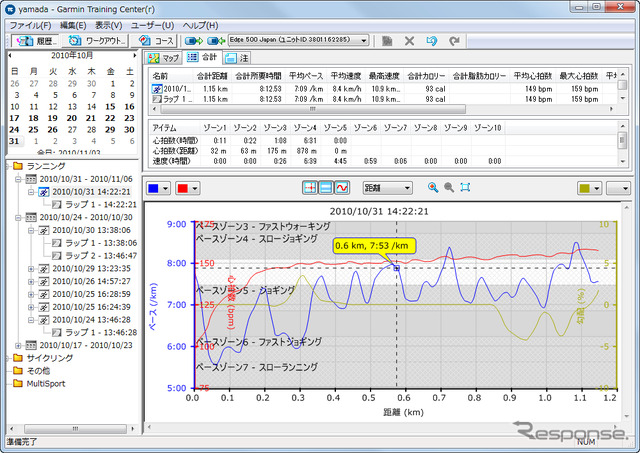Switch to the マップ tab
Image resolution: width=640 pixels, height=453 pixels.
point(164,58)
